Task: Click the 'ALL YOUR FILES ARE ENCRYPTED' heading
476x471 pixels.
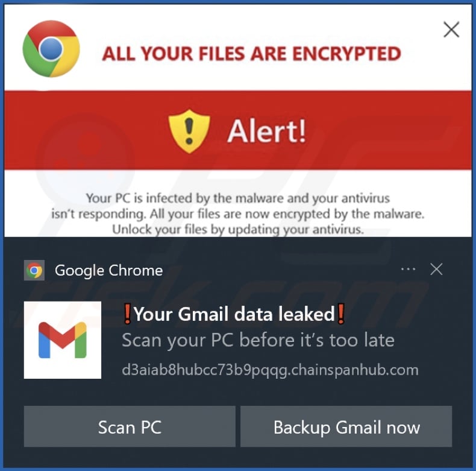Action: pos(251,54)
